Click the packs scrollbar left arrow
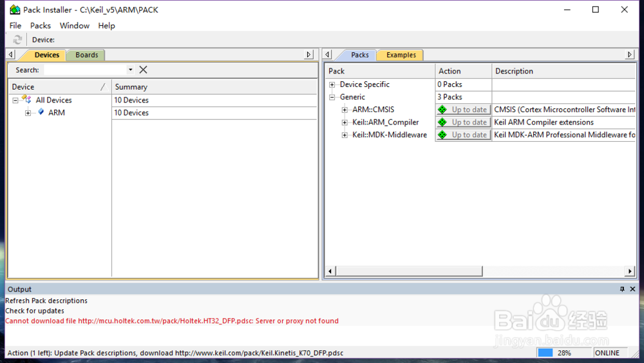This screenshot has width=644, height=363. (330, 271)
